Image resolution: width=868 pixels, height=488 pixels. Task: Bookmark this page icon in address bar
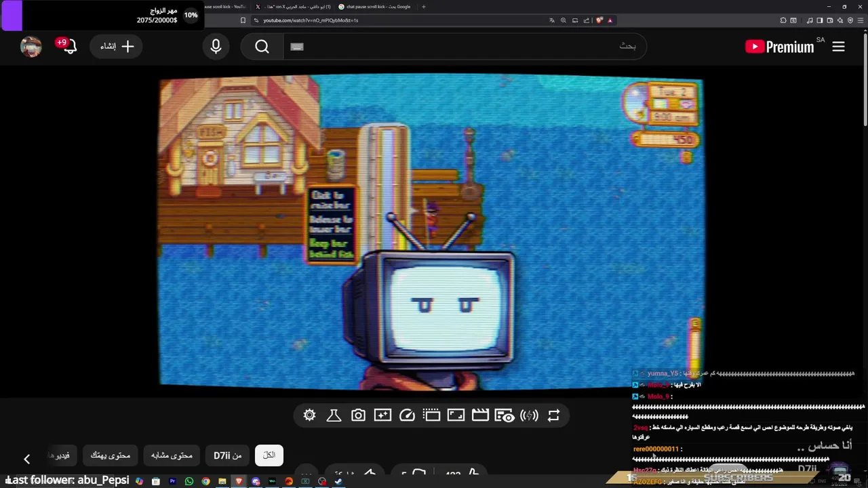[243, 20]
